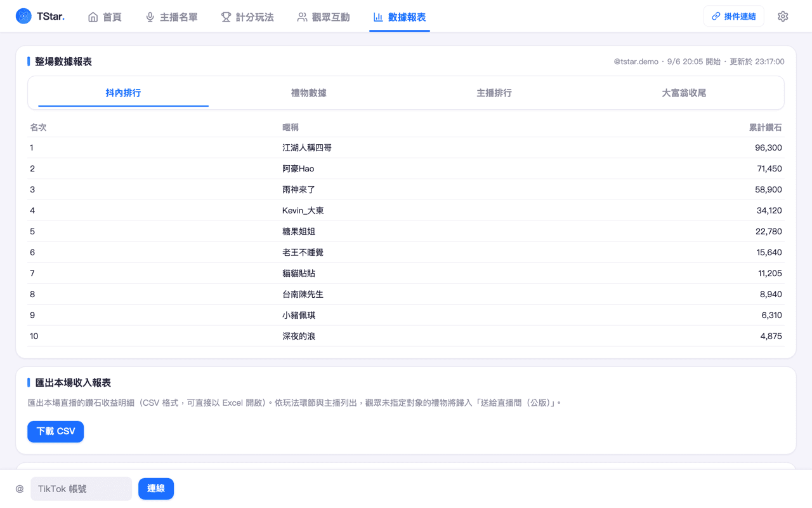Click diamond total 22,780
This screenshot has height=508, width=812.
769,231
